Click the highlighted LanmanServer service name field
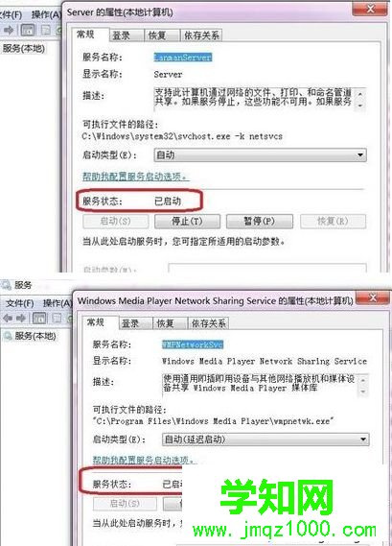Image resolution: width=392 pixels, height=546 pixels. click(183, 58)
